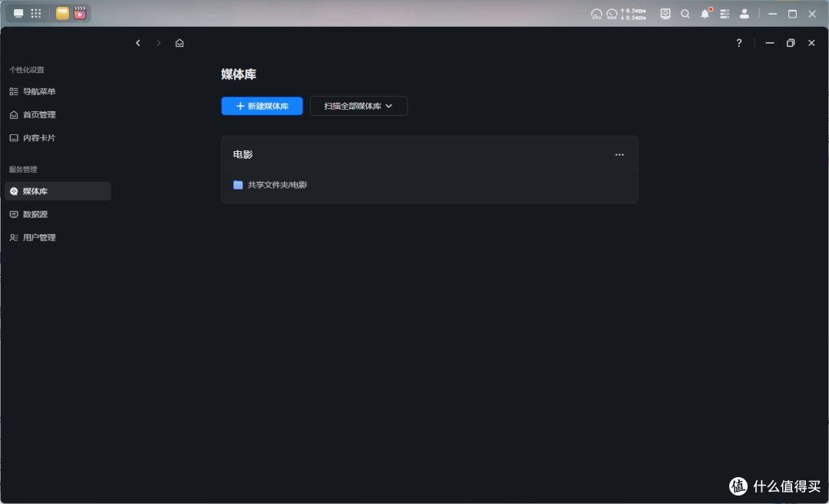Screen dimensions: 829x504
Task: Click the desktop monitor icon in top bar
Action: click(x=18, y=14)
